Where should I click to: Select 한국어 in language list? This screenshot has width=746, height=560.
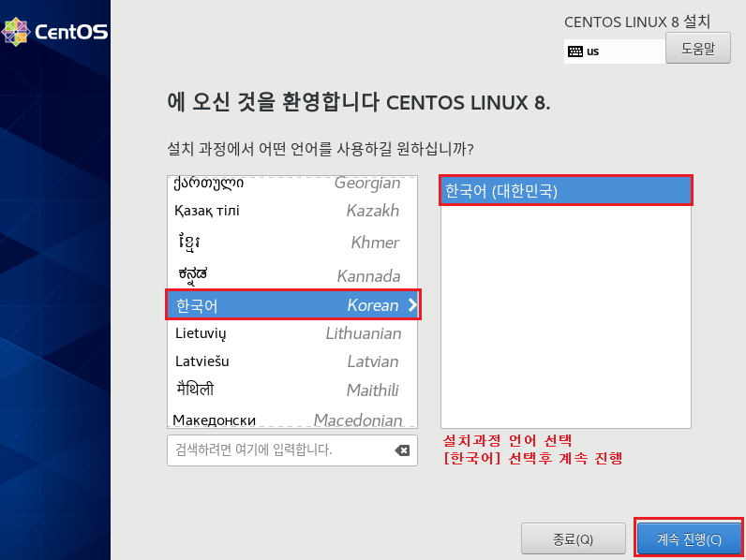tap(292, 304)
